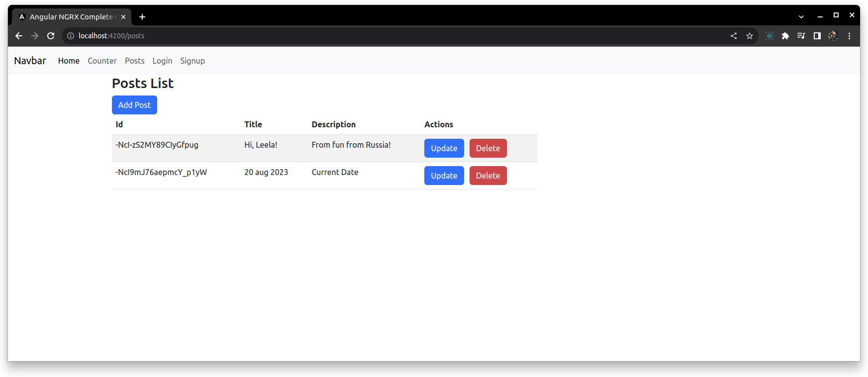Click the browser forward arrow
Image resolution: width=868 pixels, height=377 pixels.
click(x=35, y=36)
